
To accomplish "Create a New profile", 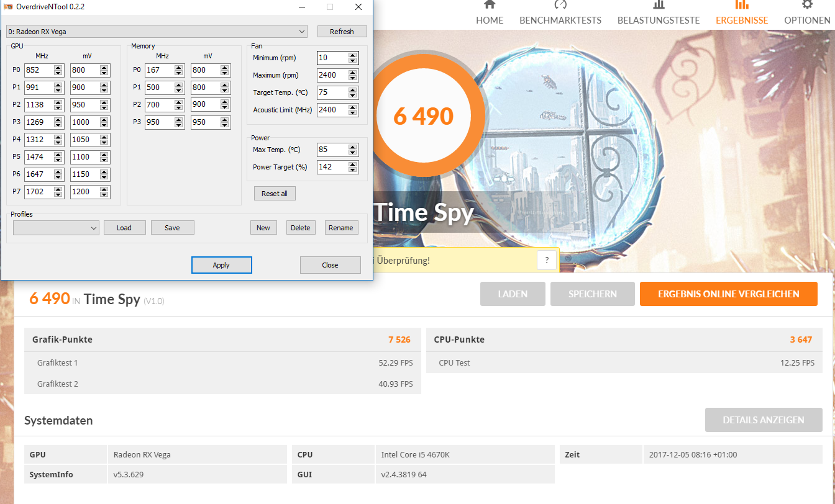I will [x=263, y=228].
